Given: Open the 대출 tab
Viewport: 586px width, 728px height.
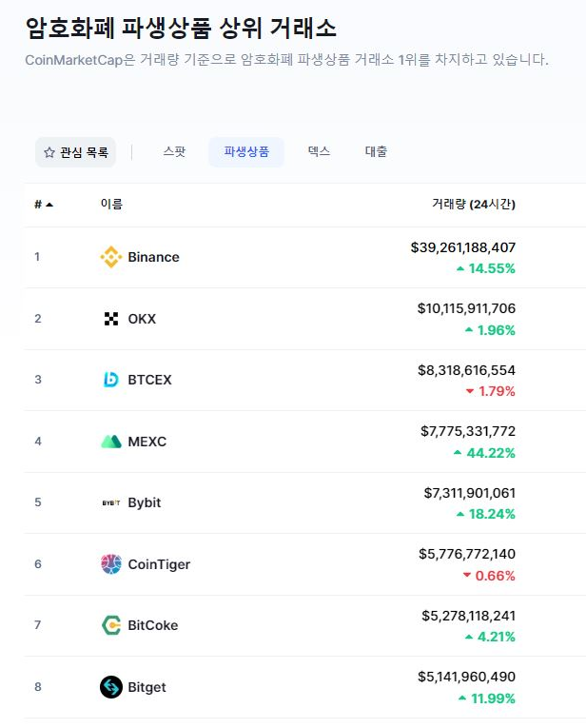Looking at the screenshot, I should point(376,151).
